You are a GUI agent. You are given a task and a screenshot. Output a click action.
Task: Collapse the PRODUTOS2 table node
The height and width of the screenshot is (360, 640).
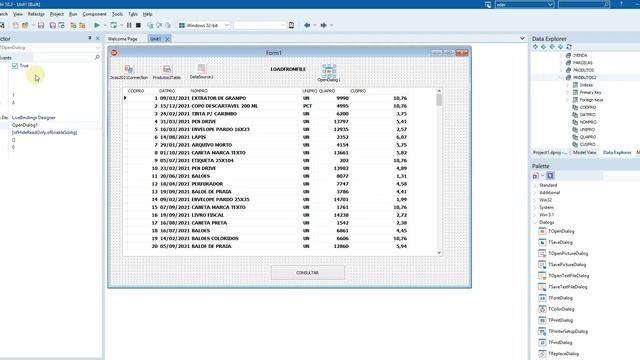(x=561, y=78)
